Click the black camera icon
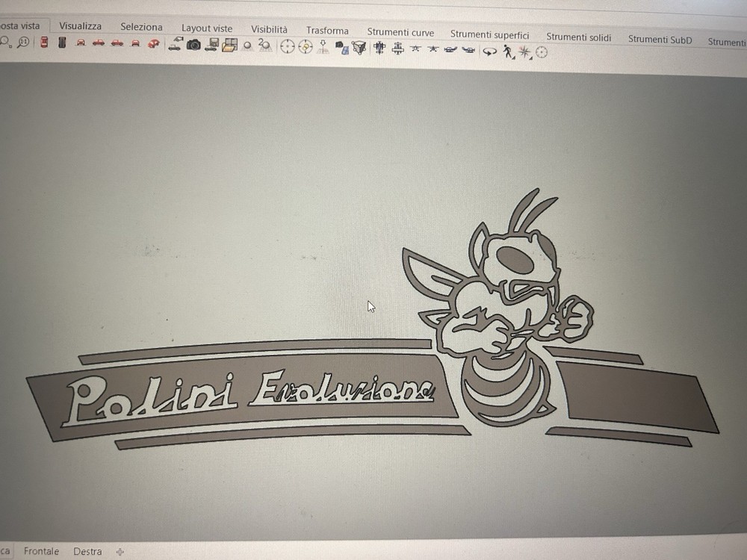Screen dimensions: 747x560 point(193,45)
